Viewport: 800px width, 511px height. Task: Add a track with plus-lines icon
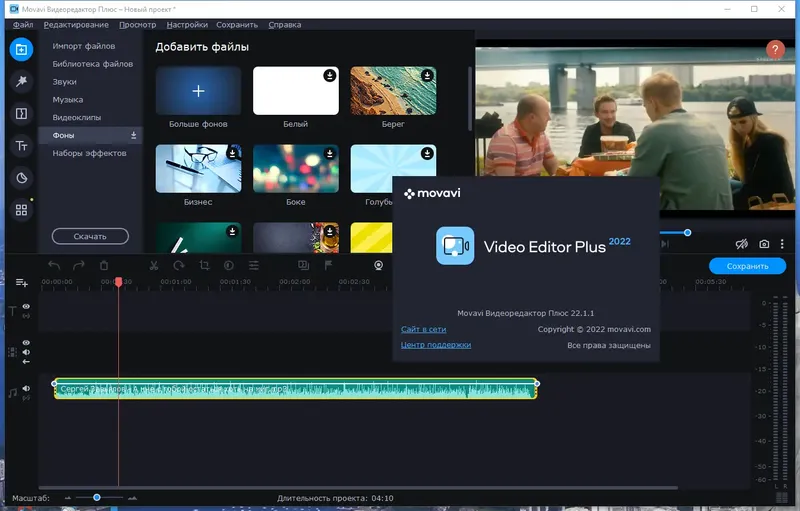tap(21, 283)
